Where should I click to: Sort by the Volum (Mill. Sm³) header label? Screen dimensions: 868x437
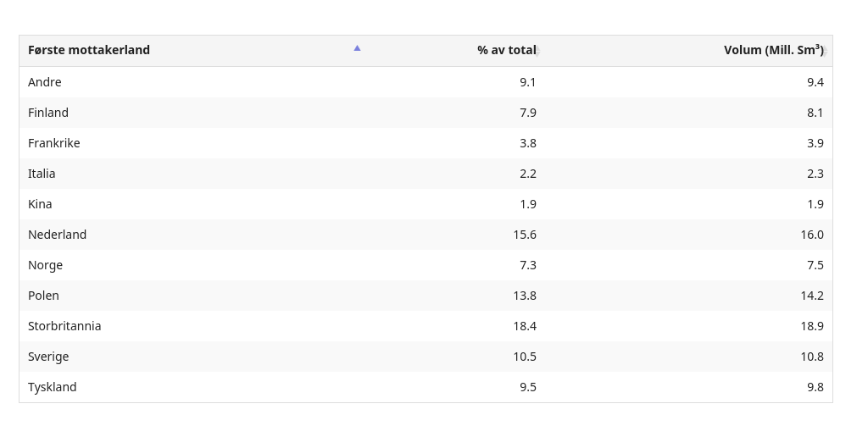point(772,50)
